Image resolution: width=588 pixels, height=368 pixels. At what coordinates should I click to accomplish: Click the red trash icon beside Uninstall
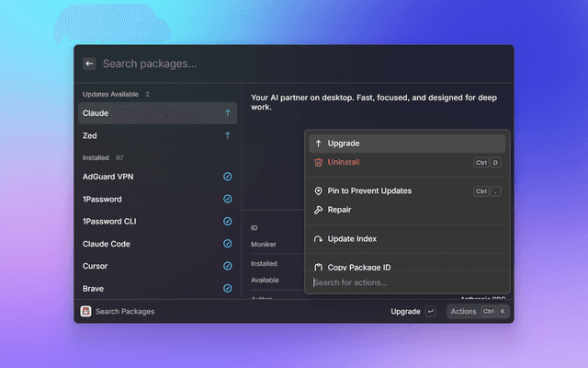tap(318, 162)
